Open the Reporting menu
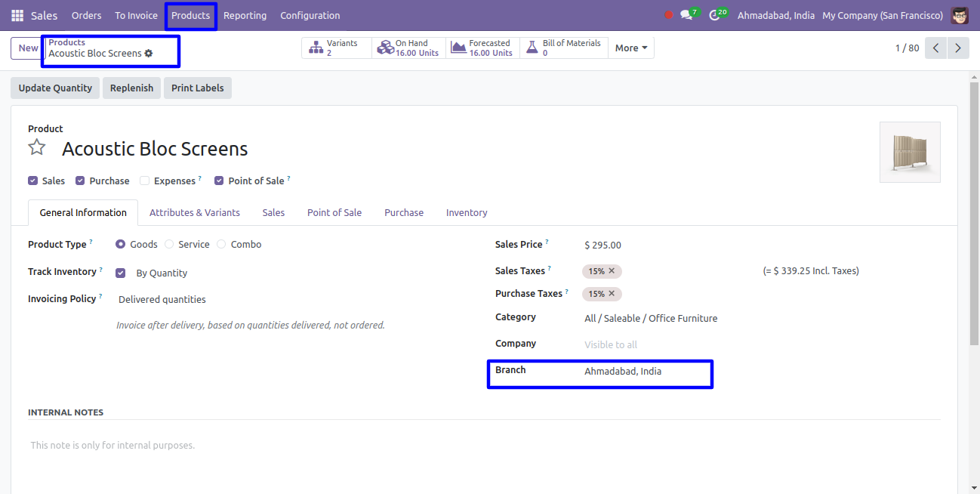 coord(245,15)
